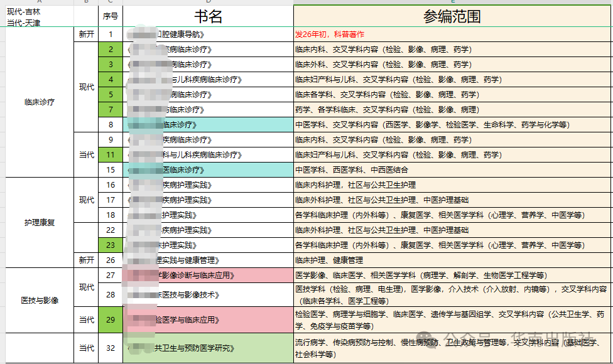This screenshot has height=364, width=613.
Task: Click the 新开 label next to row 26
Action: click(86, 259)
